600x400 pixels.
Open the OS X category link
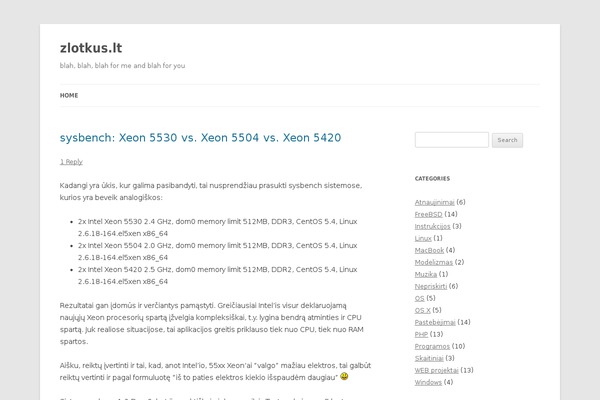(422, 310)
